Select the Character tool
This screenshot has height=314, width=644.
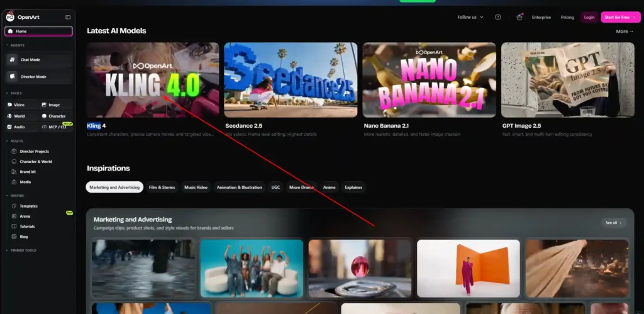click(56, 116)
